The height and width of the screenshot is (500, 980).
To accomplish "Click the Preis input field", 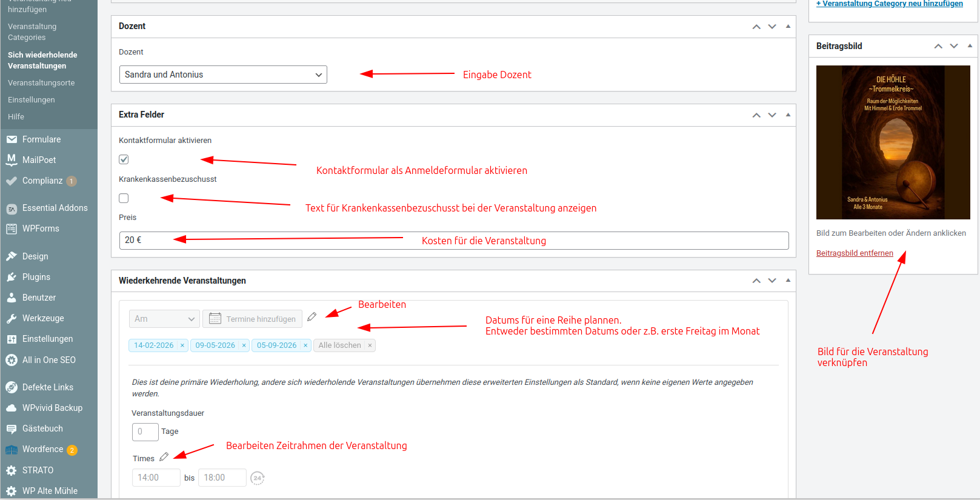I will pyautogui.click(x=454, y=241).
